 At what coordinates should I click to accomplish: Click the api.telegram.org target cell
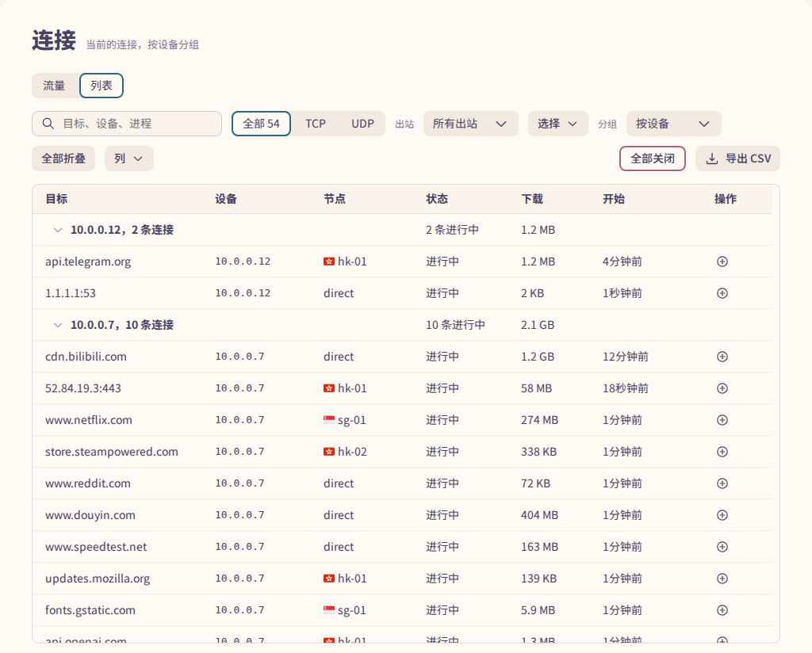coord(88,262)
